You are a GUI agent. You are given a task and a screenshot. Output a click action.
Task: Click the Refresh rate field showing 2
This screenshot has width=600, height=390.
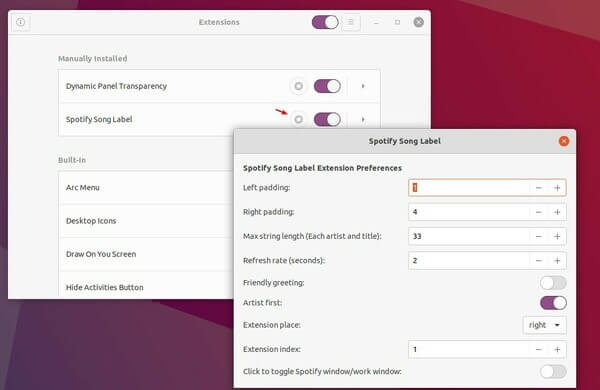[x=469, y=261]
